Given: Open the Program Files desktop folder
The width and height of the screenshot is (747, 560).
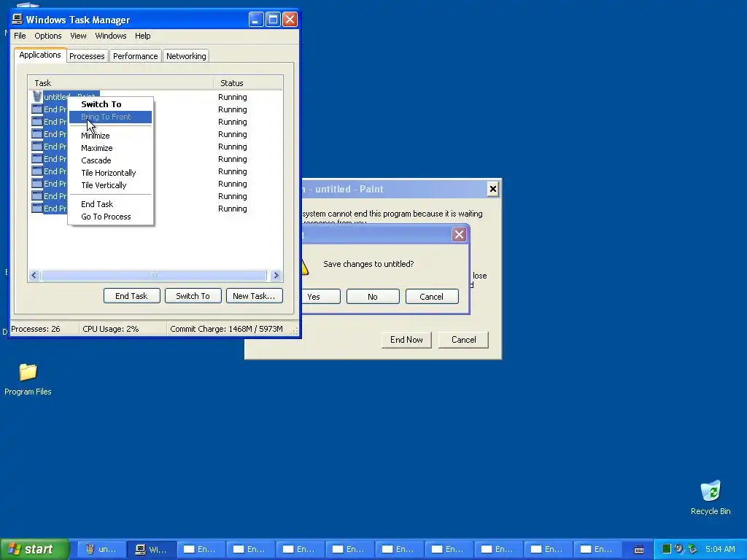Looking at the screenshot, I should [28, 379].
